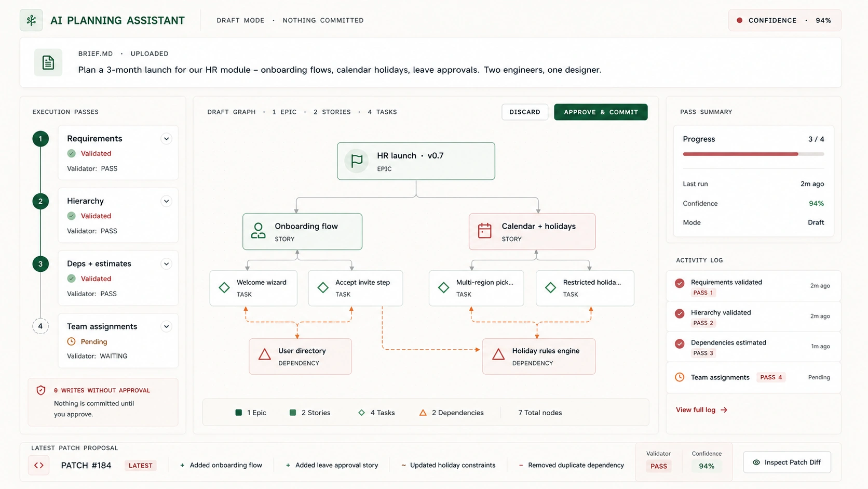Open the BRIEF.MD document icon
The height and width of the screenshot is (489, 868).
(x=48, y=62)
